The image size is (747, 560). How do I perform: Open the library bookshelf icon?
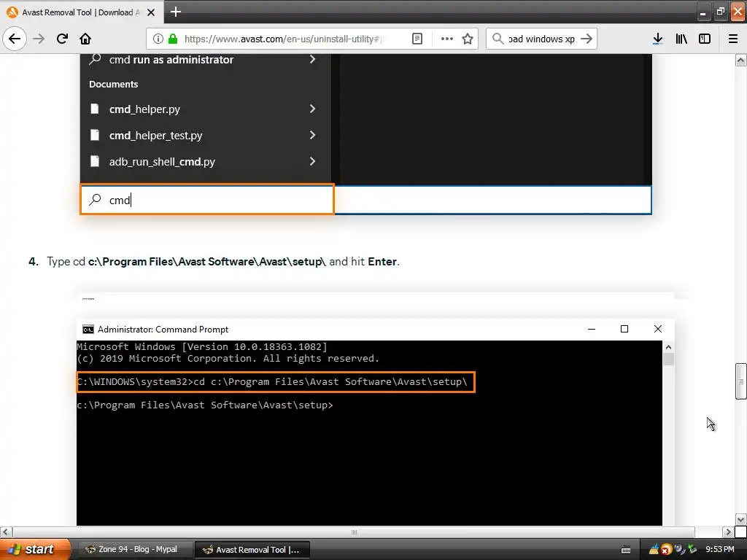click(x=681, y=39)
